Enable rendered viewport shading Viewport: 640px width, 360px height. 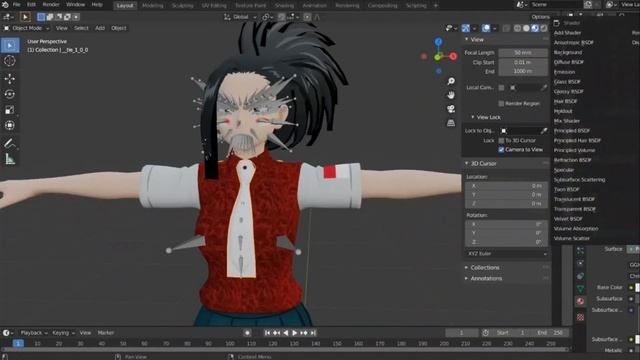tap(544, 28)
